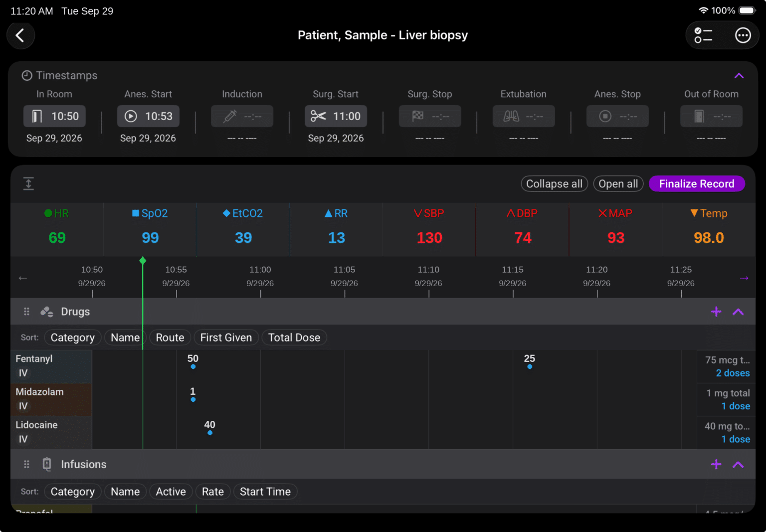This screenshot has width=766, height=532.
Task: Grab the Infusions section reorder handle
Action: pyautogui.click(x=26, y=464)
